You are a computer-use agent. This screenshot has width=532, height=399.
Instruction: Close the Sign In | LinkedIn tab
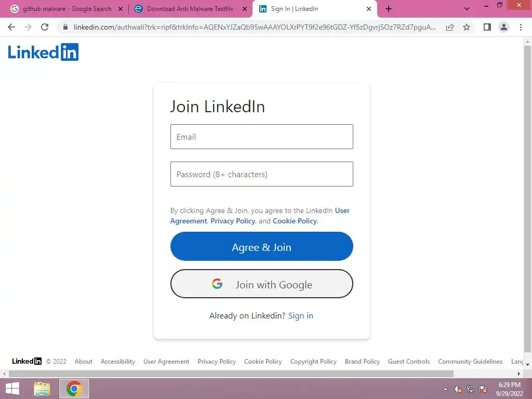369,9
